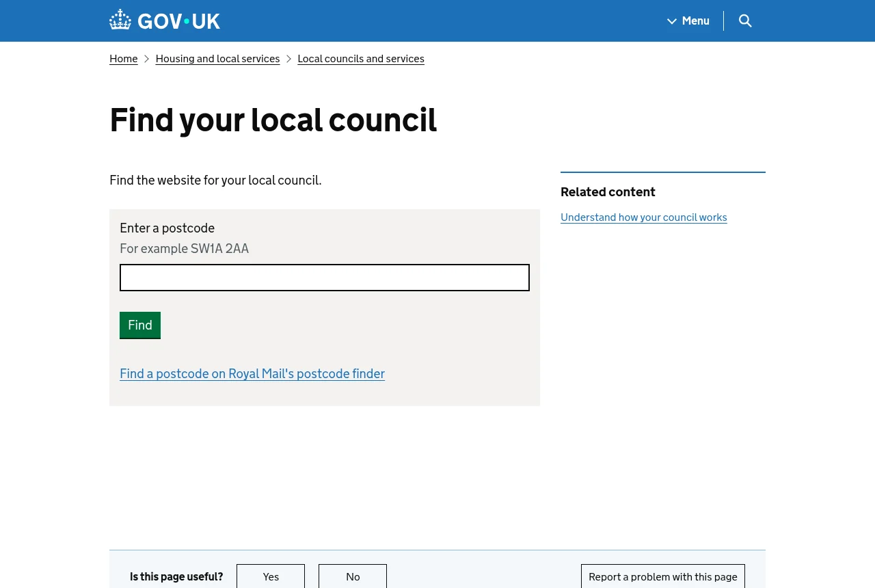Open the Local councils and services breadcrumb
Image resolution: width=875 pixels, height=588 pixels.
pos(361,59)
